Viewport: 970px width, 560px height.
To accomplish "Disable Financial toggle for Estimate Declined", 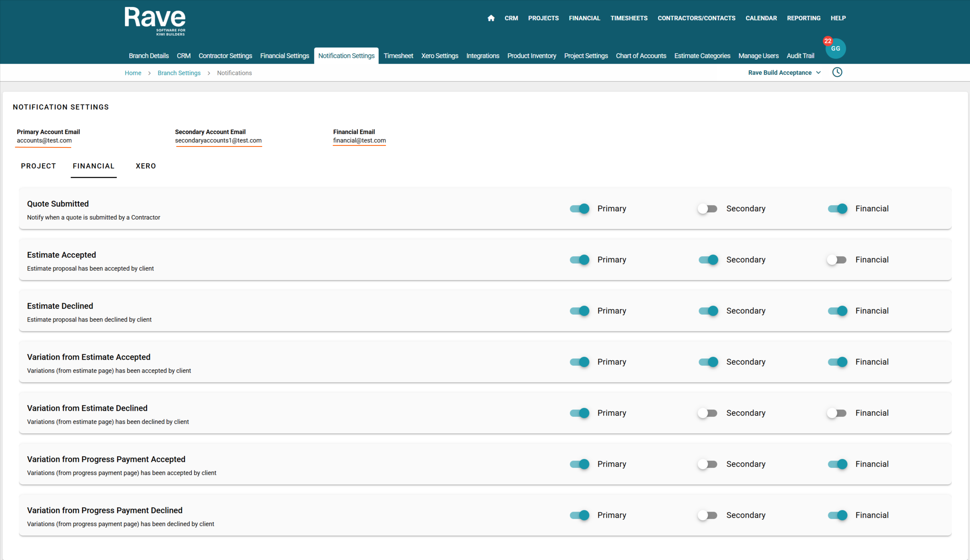I will [x=838, y=311].
